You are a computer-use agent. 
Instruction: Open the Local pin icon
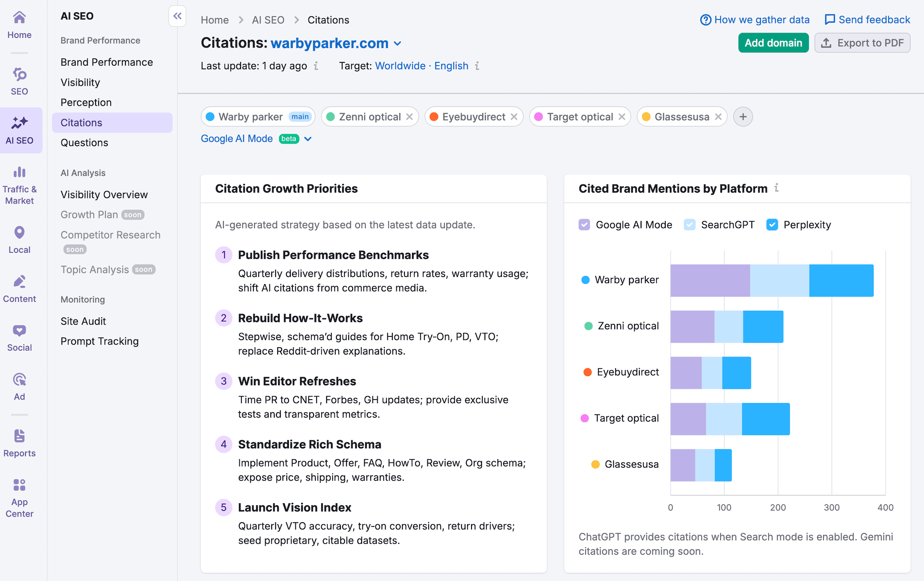pyautogui.click(x=19, y=233)
